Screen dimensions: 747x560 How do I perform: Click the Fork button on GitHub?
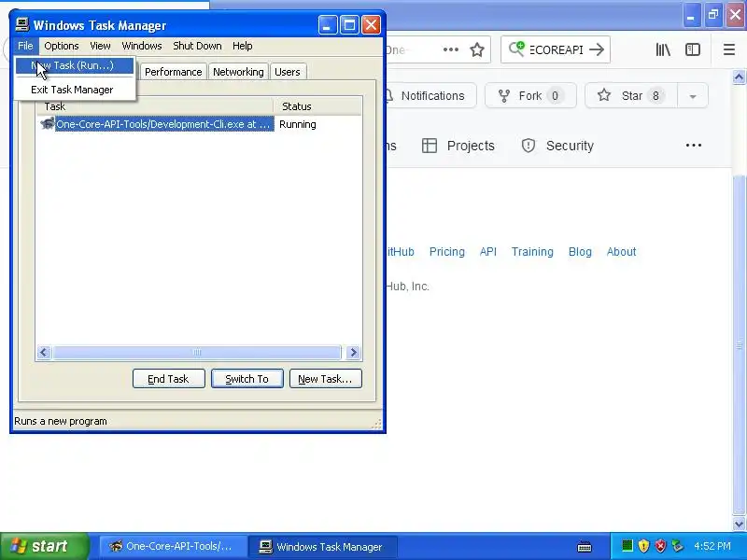click(x=530, y=96)
